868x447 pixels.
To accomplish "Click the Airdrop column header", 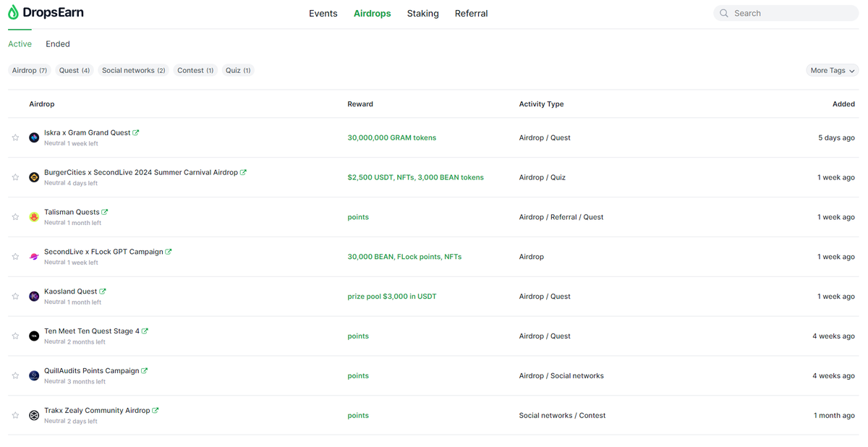I will click(42, 104).
